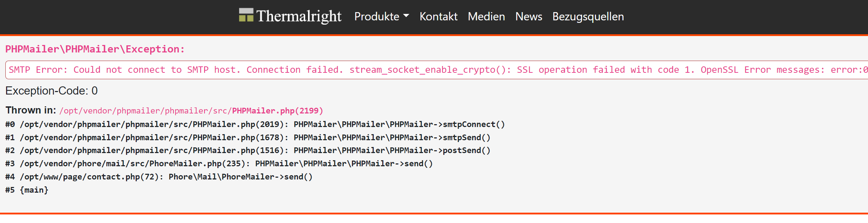Go to the Kontakt page

(438, 16)
